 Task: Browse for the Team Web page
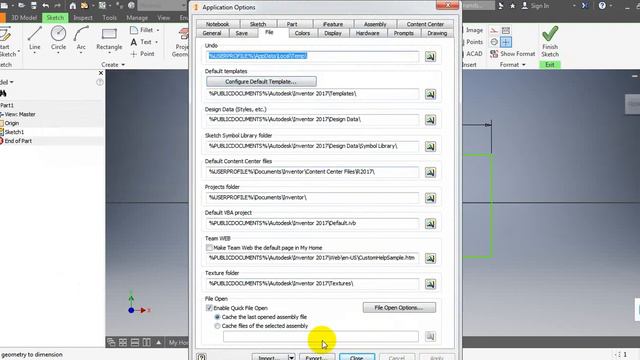tap(430, 258)
